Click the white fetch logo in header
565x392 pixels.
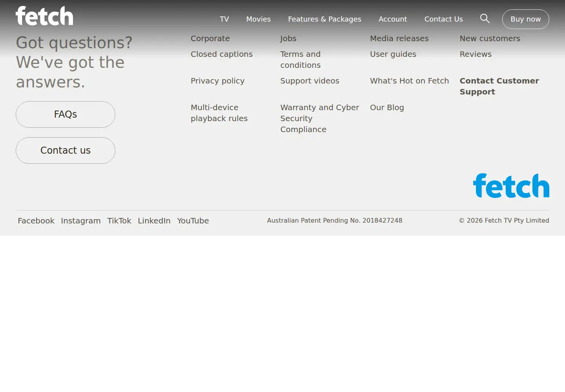[x=44, y=16]
